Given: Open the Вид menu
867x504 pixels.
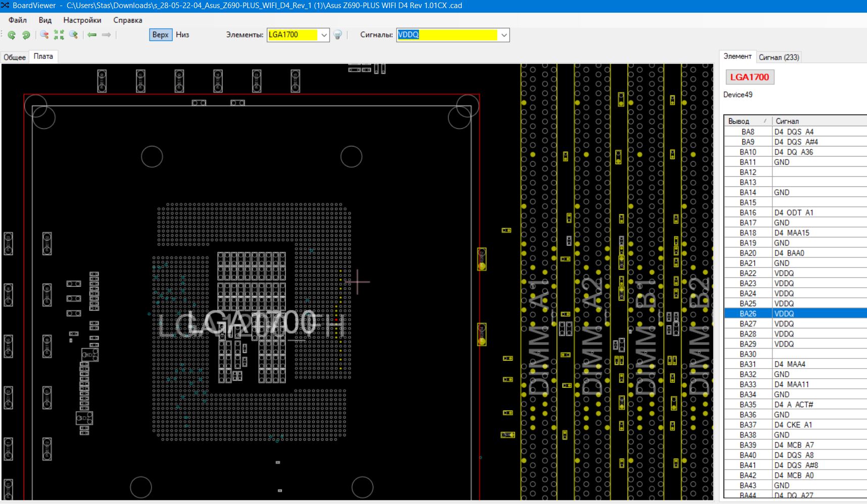Looking at the screenshot, I should (x=45, y=20).
